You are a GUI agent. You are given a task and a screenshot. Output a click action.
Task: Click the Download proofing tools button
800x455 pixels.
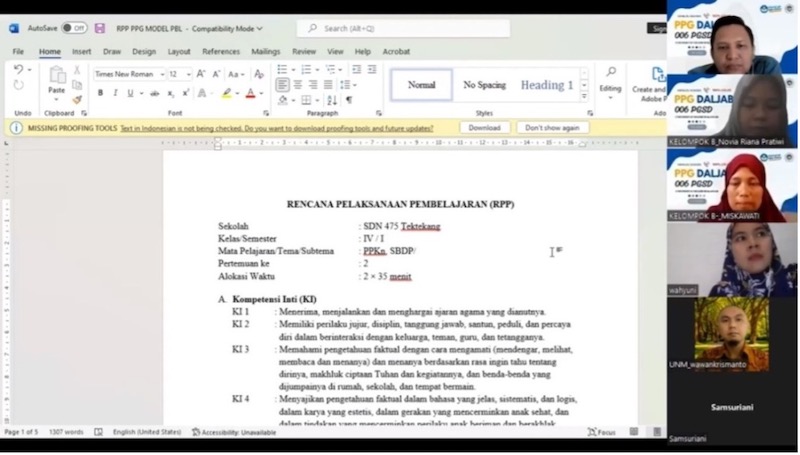tap(484, 128)
